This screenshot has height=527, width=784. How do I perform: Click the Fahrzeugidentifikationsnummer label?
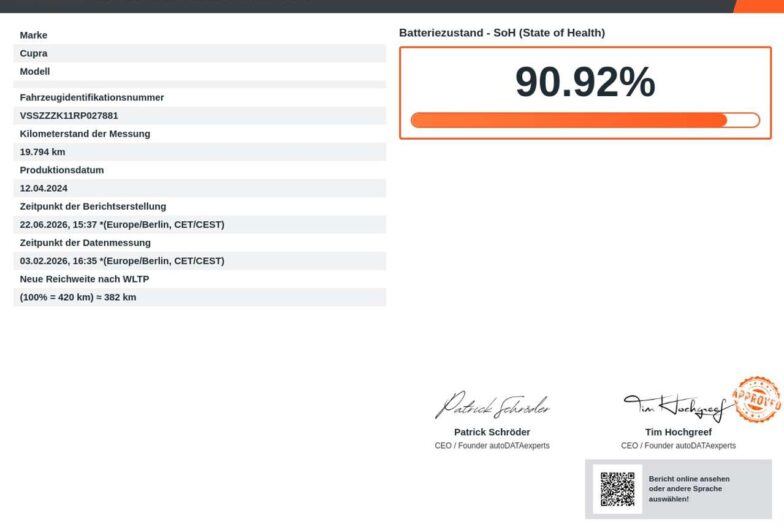point(92,98)
